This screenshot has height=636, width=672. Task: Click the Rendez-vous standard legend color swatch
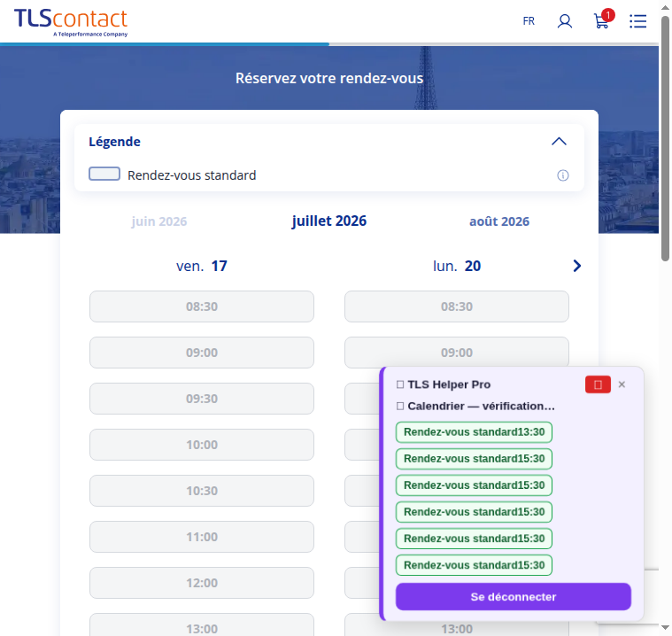coord(104,175)
